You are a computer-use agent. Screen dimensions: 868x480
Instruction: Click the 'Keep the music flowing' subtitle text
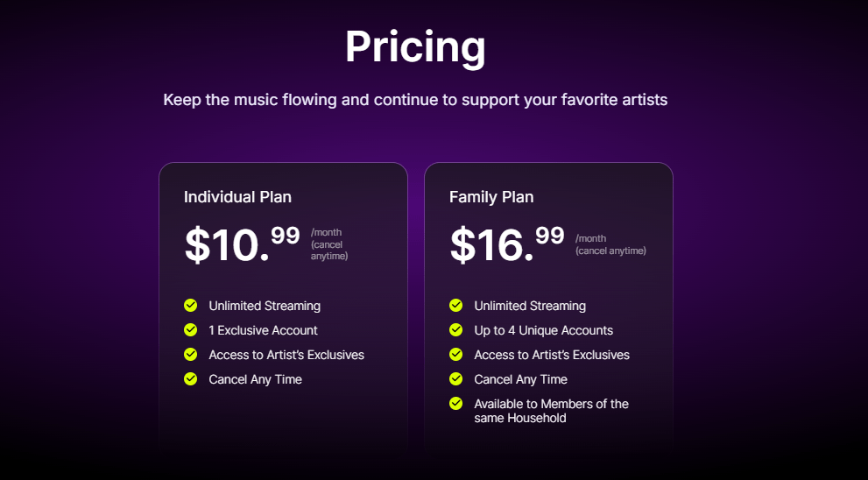415,100
